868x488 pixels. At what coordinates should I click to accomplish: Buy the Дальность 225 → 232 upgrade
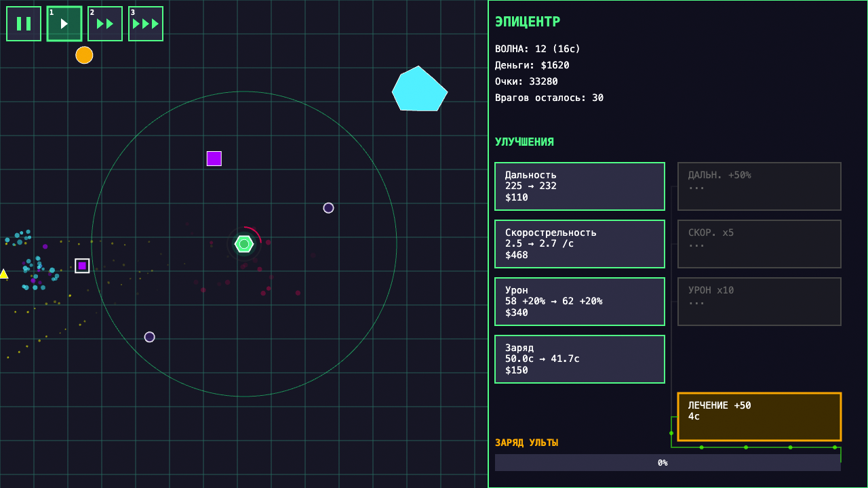click(580, 186)
